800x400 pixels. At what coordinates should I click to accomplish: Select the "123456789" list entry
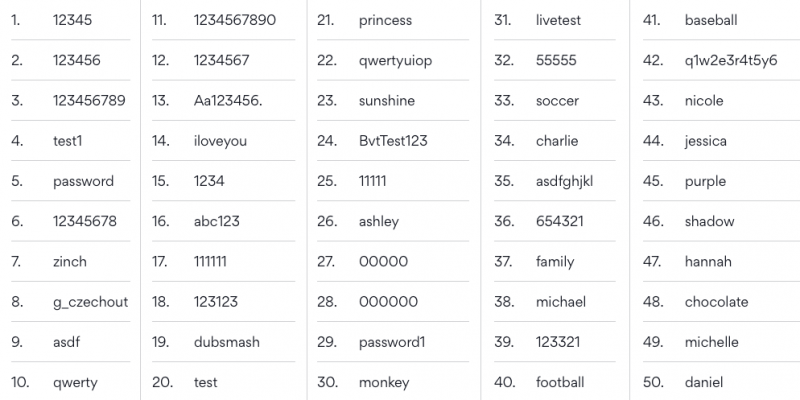tap(91, 101)
